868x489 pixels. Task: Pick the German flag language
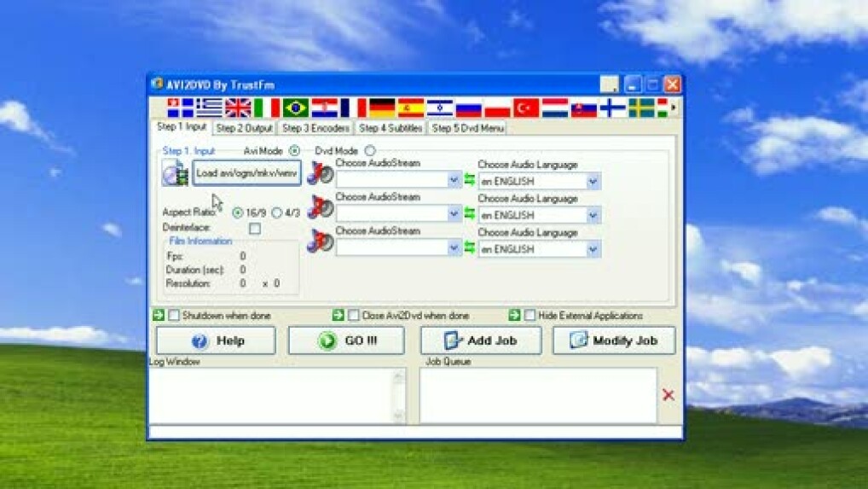click(x=381, y=108)
